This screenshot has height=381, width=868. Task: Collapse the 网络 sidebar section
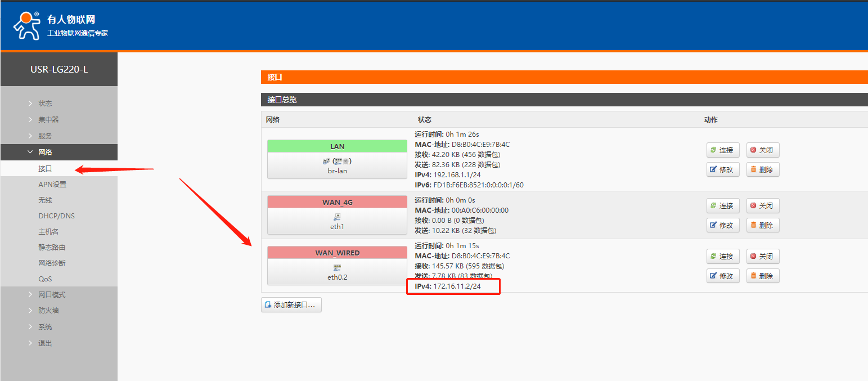[x=45, y=153]
